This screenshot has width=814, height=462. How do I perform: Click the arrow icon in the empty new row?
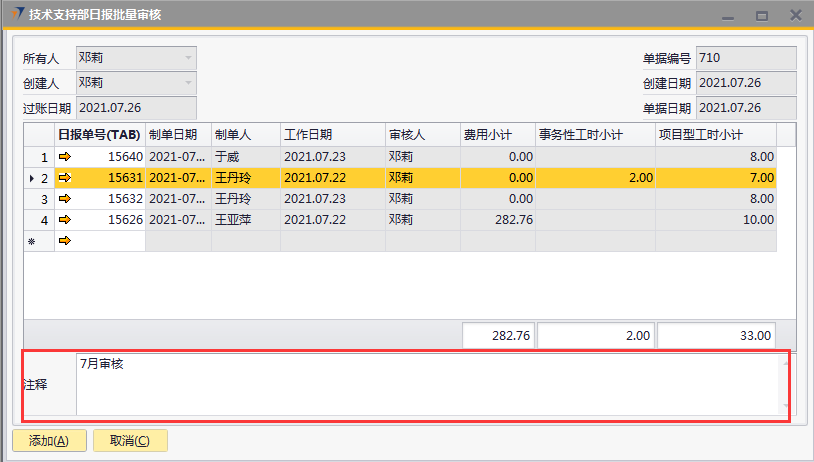[x=65, y=241]
